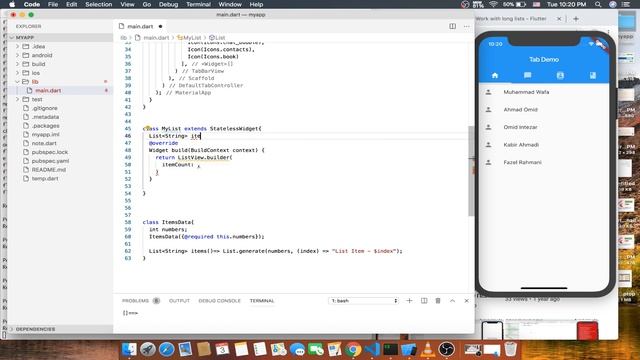Open Finder from the dock
Image resolution: width=640 pixels, height=360 pixels.
[129, 349]
